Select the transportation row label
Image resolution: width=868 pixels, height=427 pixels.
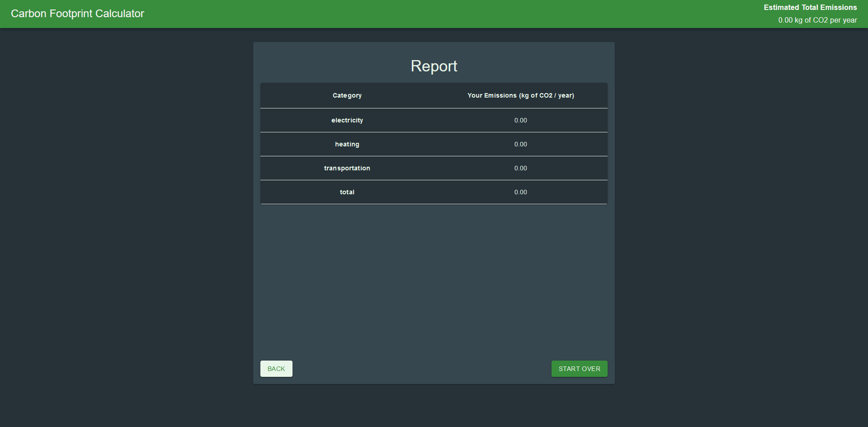347,168
